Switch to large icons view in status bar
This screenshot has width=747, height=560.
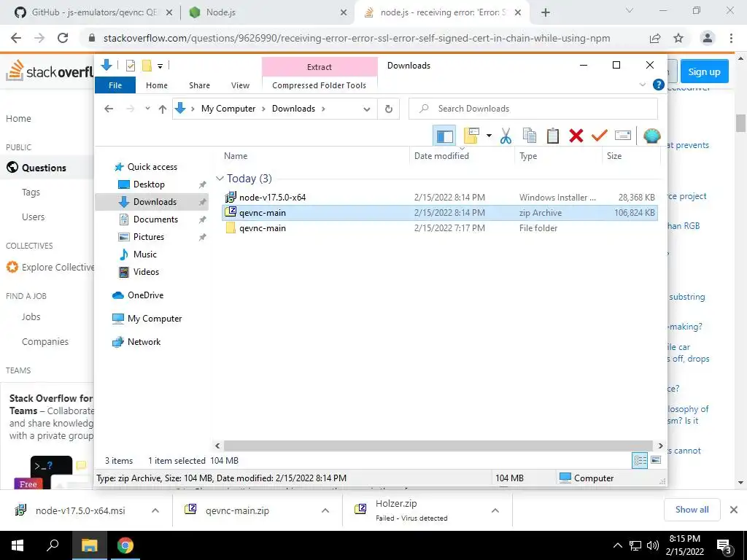[656, 461]
